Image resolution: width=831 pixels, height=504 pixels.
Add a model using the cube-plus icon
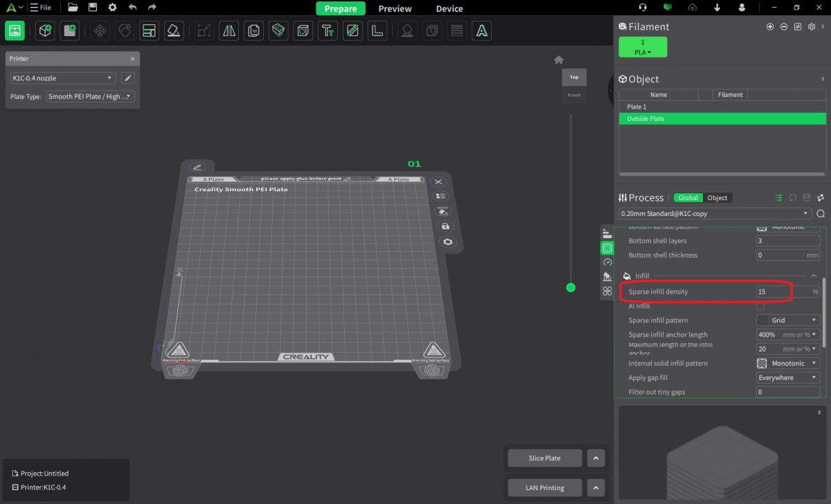(x=45, y=30)
